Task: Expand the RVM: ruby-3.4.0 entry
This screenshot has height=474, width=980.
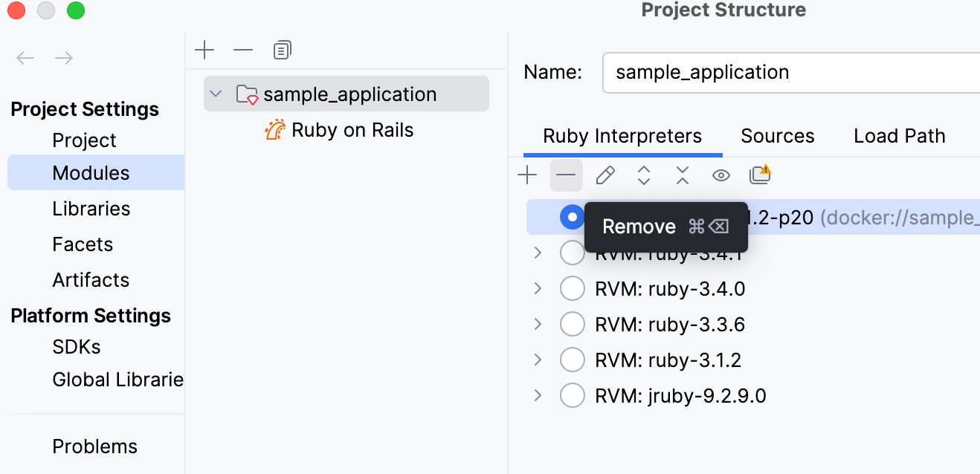Action: 538,288
